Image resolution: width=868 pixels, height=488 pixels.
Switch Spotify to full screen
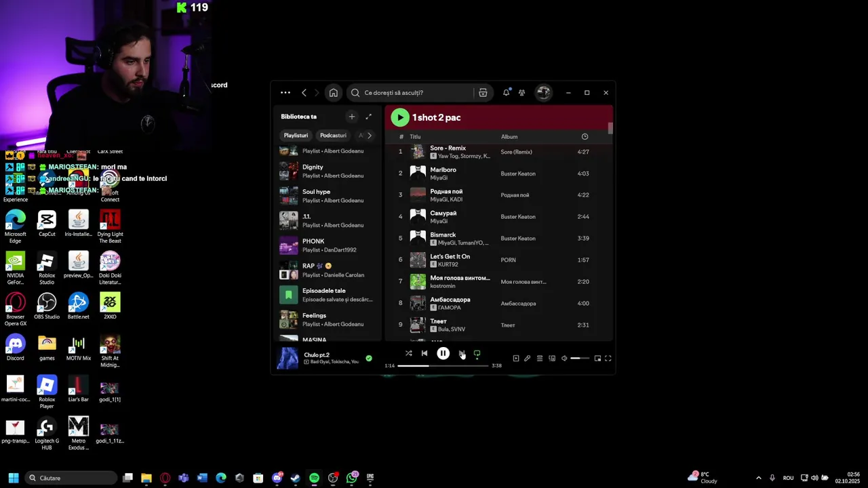coord(608,359)
